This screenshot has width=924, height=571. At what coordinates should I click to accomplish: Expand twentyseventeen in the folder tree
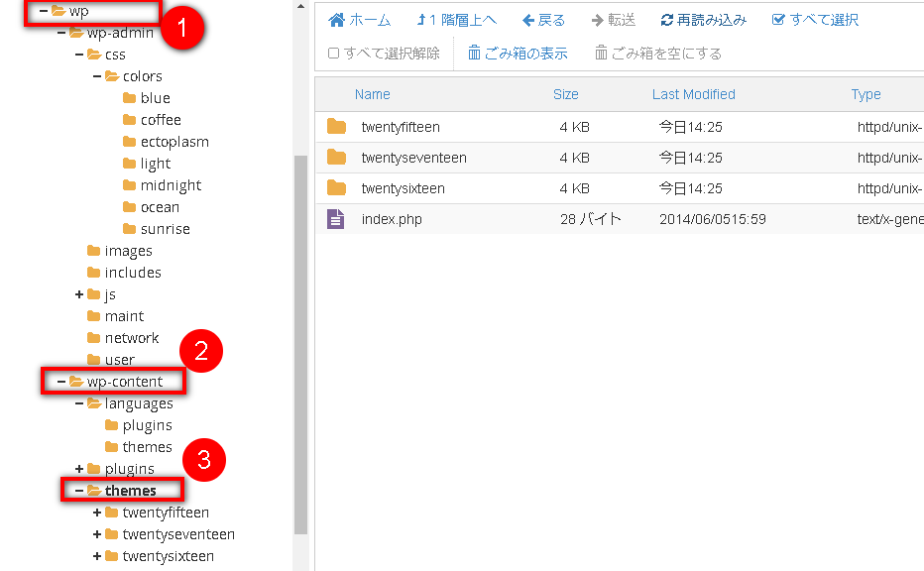pyautogui.click(x=97, y=534)
